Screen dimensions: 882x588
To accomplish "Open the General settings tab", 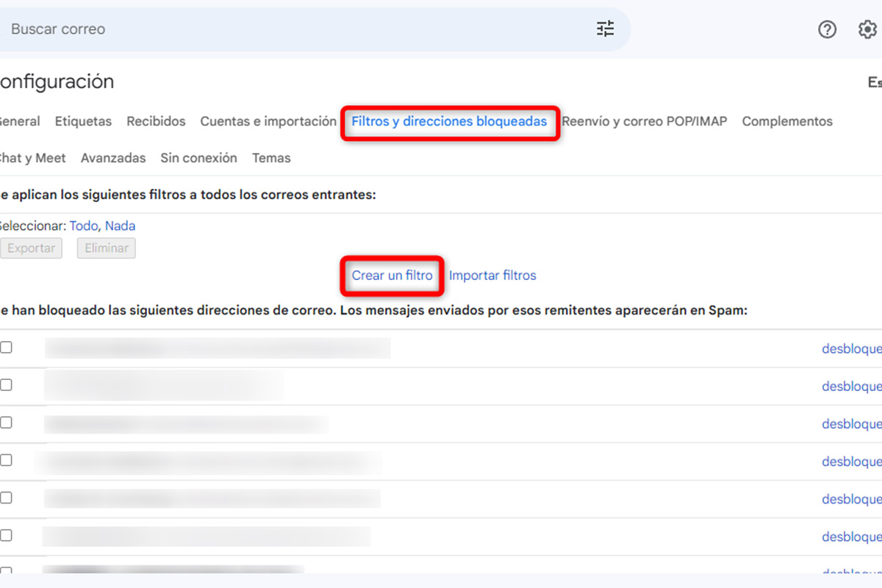I will [20, 121].
